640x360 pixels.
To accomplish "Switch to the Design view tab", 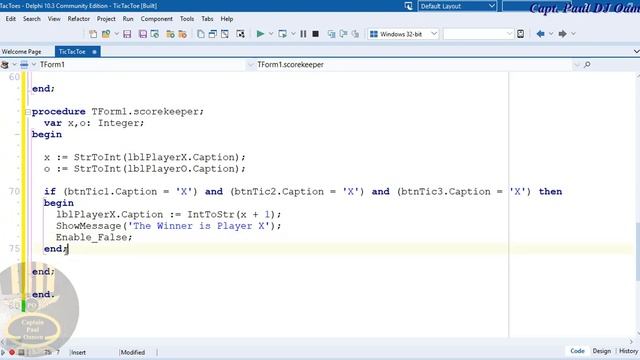I will 602,351.
